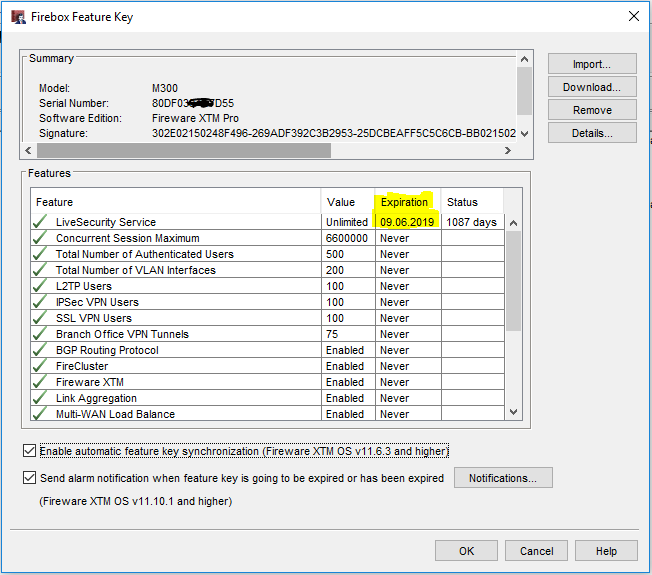
Task: Sort by the Value column header
Action: (348, 202)
